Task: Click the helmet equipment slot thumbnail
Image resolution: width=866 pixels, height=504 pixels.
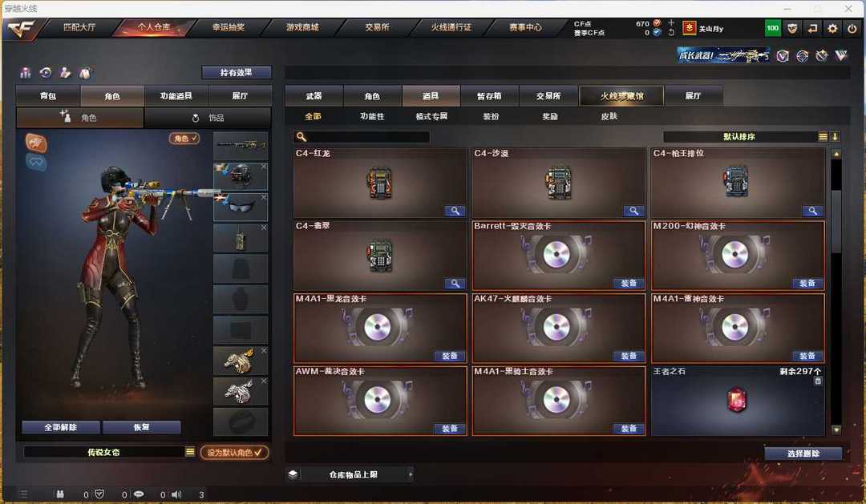Action: click(x=241, y=176)
